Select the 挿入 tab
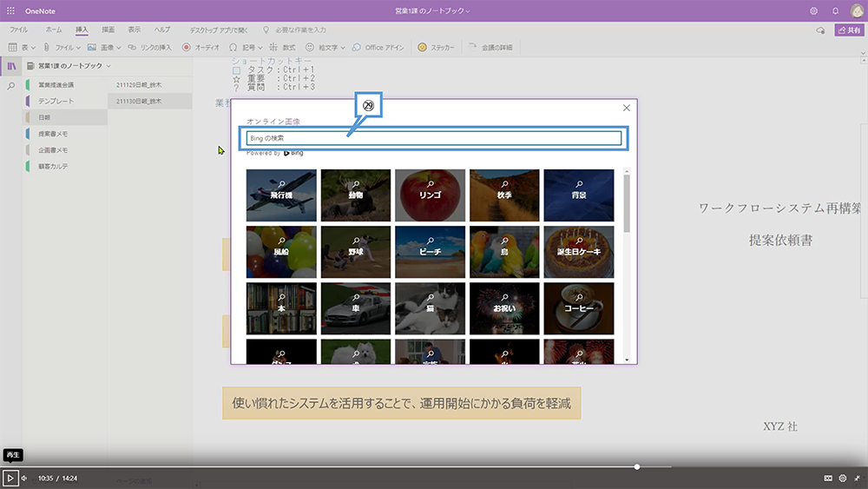Viewport: 868px width, 489px height. (82, 30)
